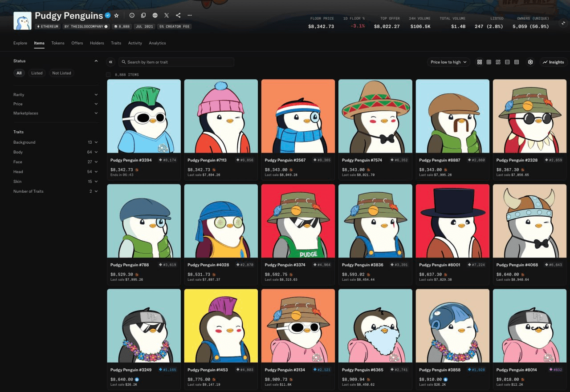Image resolution: width=570 pixels, height=392 pixels.
Task: Open the Insights panel button
Action: click(553, 62)
